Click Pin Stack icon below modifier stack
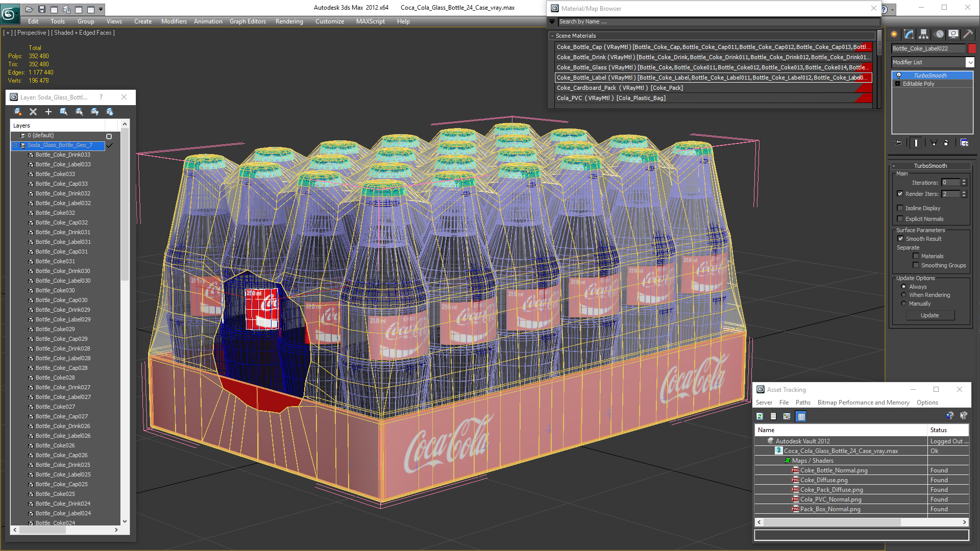This screenshot has width=980, height=551. [898, 143]
